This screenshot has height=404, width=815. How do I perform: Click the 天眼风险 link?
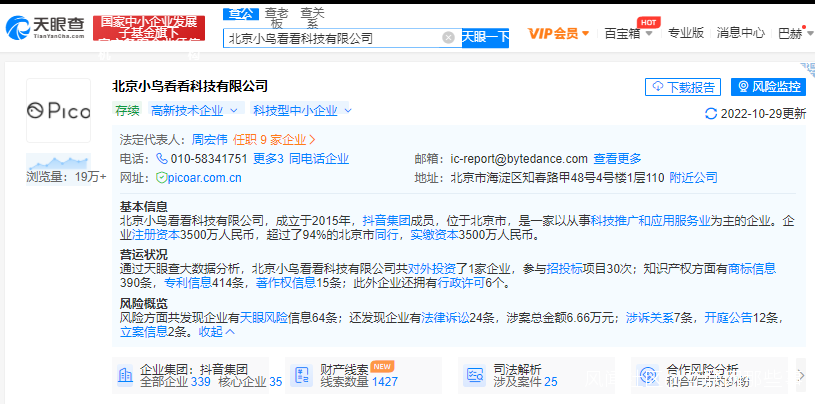[264, 317]
